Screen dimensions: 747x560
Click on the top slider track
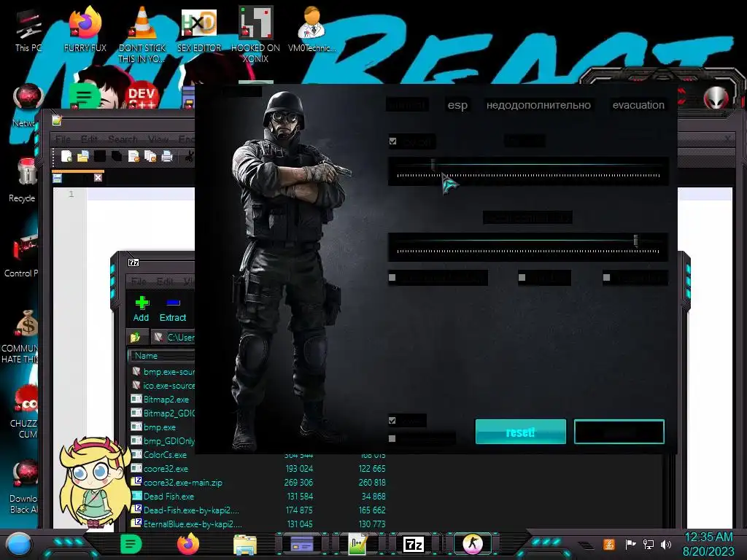tap(528, 166)
